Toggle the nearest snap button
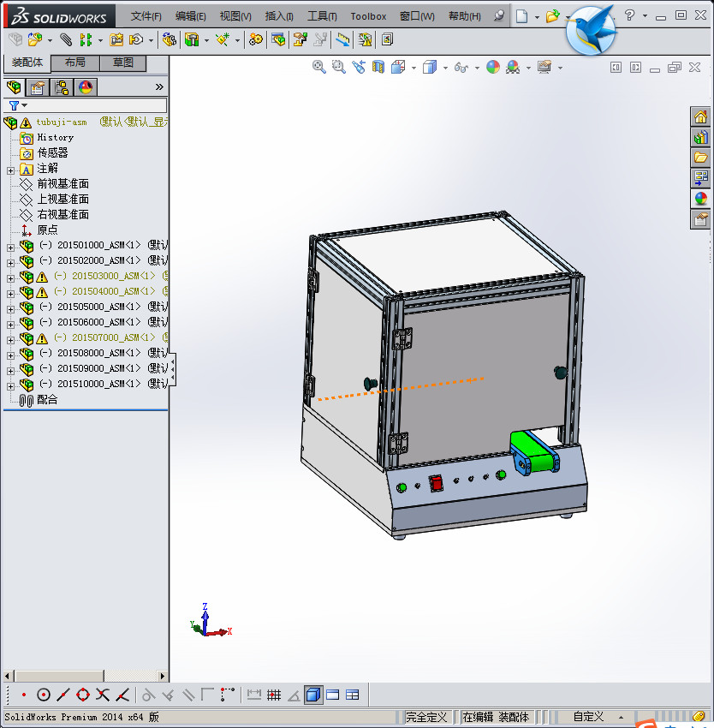 click(x=122, y=695)
